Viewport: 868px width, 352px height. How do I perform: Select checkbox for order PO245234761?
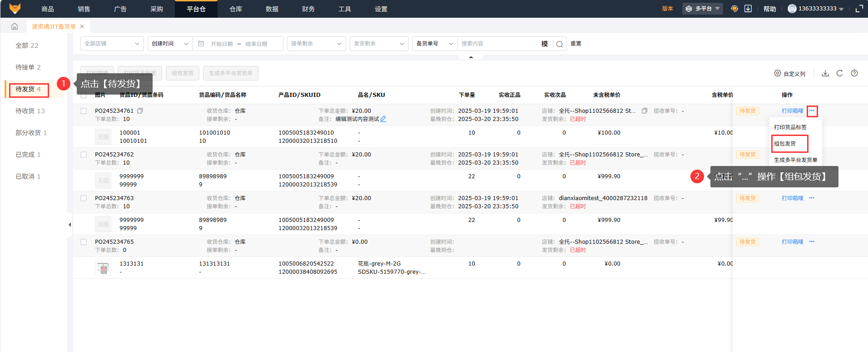[x=84, y=111]
